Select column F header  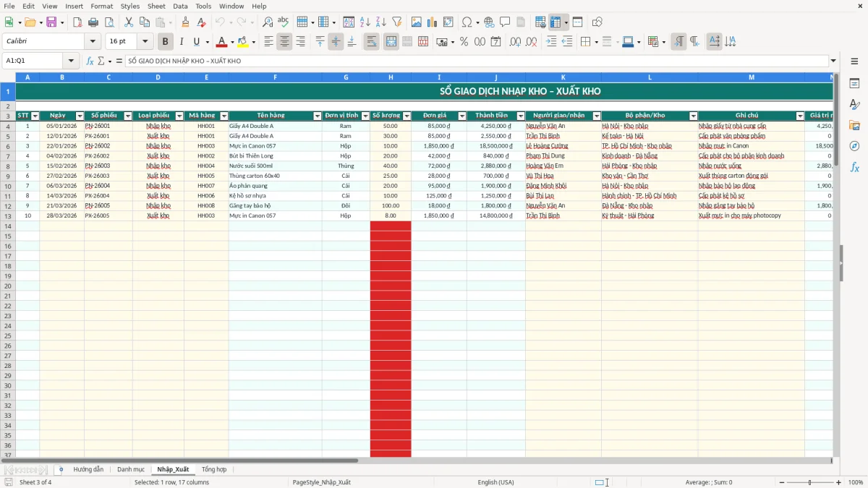pyautogui.click(x=276, y=77)
